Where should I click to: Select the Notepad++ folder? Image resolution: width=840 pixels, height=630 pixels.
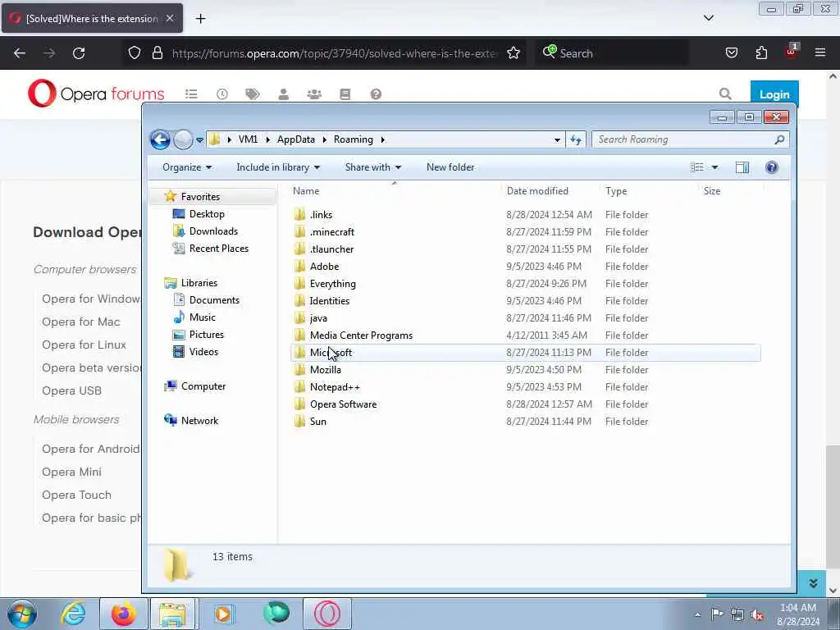(x=335, y=387)
